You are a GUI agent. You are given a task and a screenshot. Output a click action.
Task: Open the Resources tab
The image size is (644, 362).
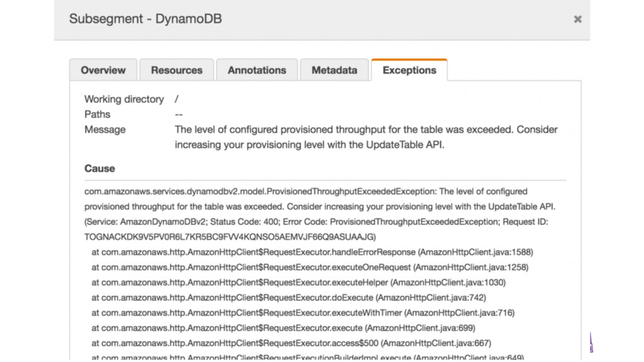point(177,70)
